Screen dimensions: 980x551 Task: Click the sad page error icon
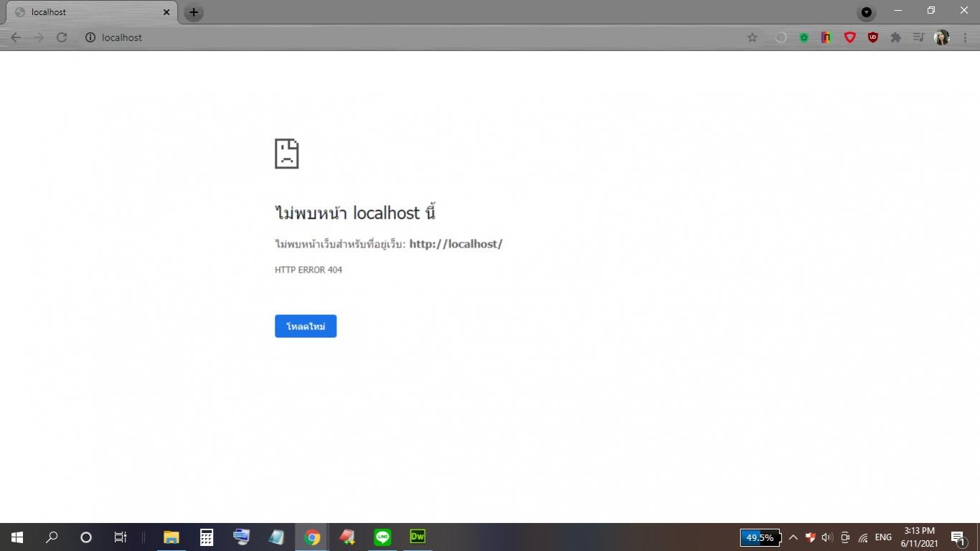pyautogui.click(x=286, y=154)
